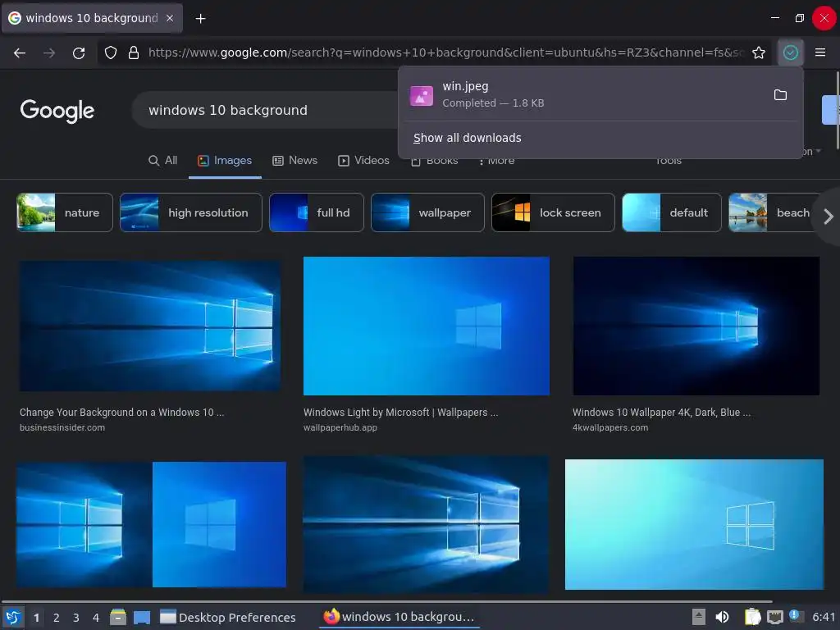The image size is (840, 630).
Task: Open the removable media eject tray icon
Action: 698,617
